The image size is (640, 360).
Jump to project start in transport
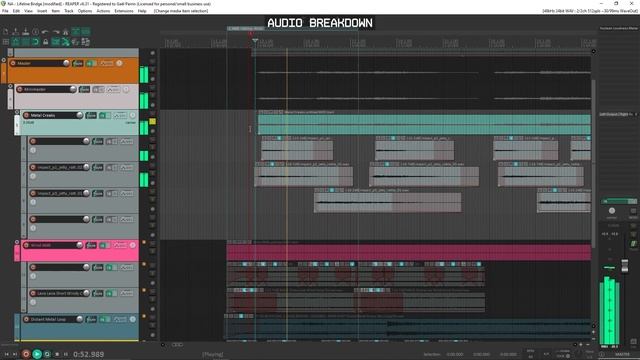coord(7,354)
